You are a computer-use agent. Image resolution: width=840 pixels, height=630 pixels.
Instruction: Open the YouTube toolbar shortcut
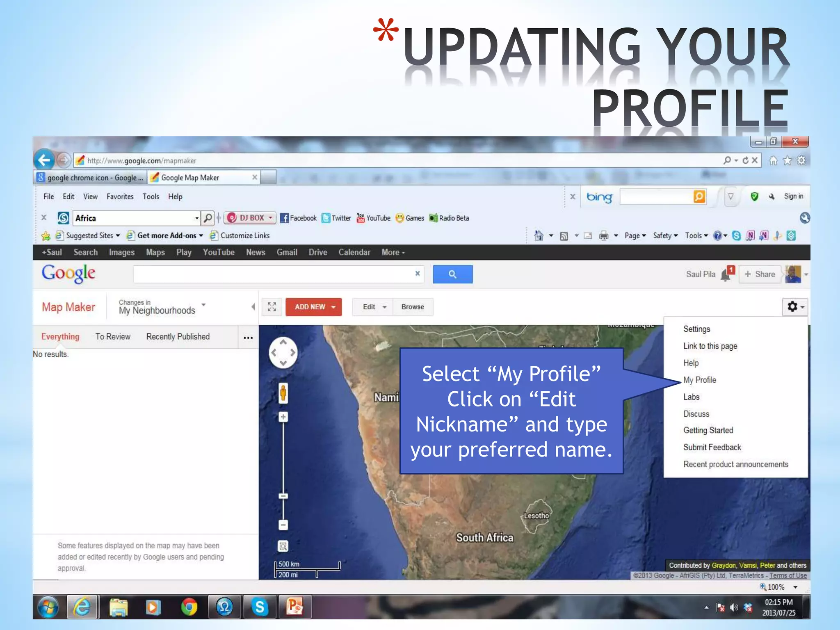point(373,218)
